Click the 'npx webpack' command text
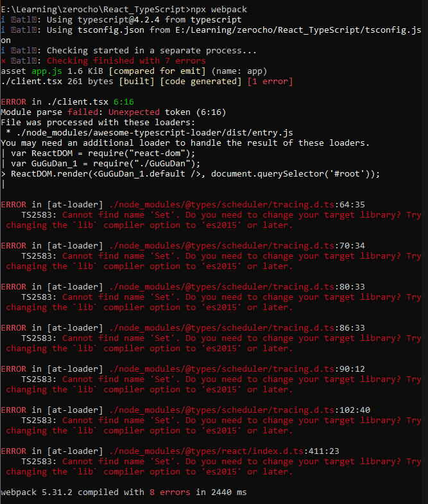Viewport: 428px width, 504px height. (219, 10)
